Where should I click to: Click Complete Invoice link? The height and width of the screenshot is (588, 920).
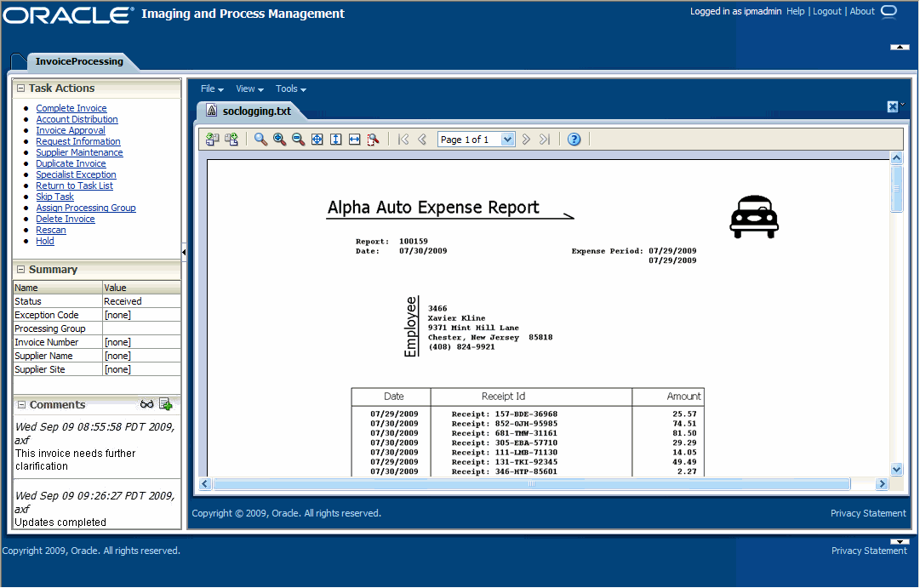[71, 108]
